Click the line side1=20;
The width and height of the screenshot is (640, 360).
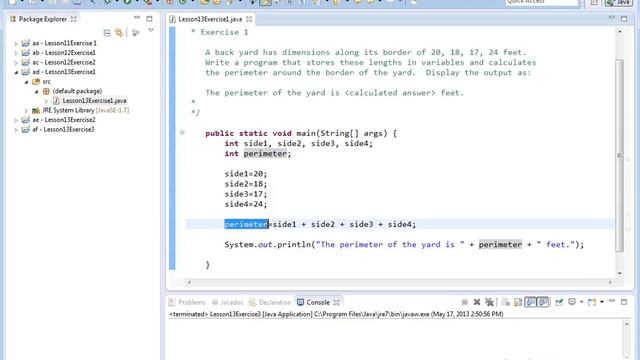point(246,173)
